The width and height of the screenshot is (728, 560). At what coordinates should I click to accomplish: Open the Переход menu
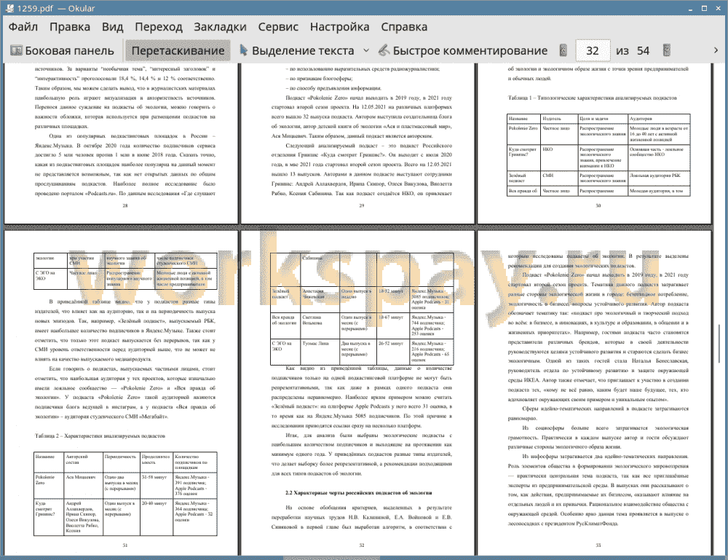click(x=159, y=27)
